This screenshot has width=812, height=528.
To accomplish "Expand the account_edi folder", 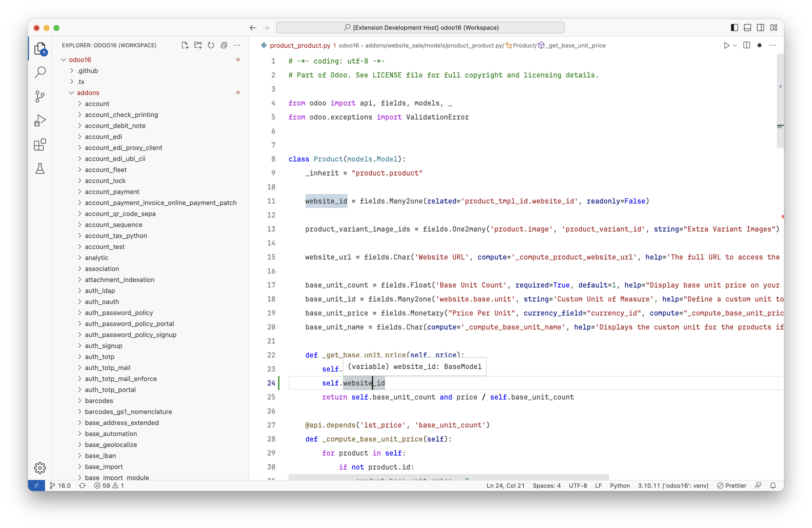I will click(103, 137).
